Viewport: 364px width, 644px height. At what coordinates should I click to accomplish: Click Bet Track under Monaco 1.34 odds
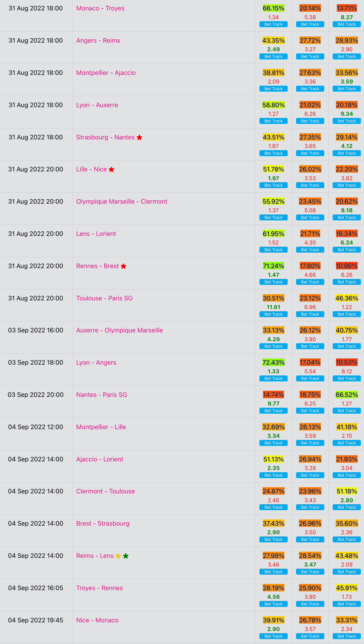pyautogui.click(x=274, y=24)
